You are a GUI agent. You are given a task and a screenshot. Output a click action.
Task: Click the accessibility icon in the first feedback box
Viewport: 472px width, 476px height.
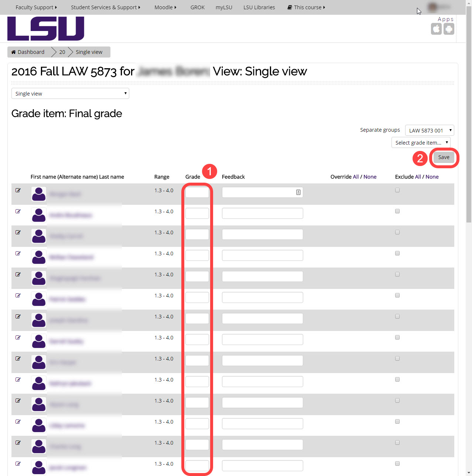point(298,192)
